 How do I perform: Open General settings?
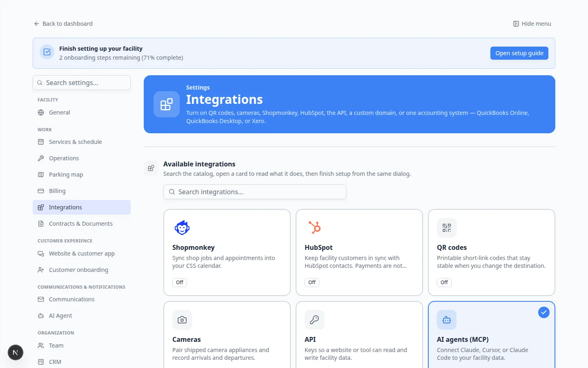[82, 112]
